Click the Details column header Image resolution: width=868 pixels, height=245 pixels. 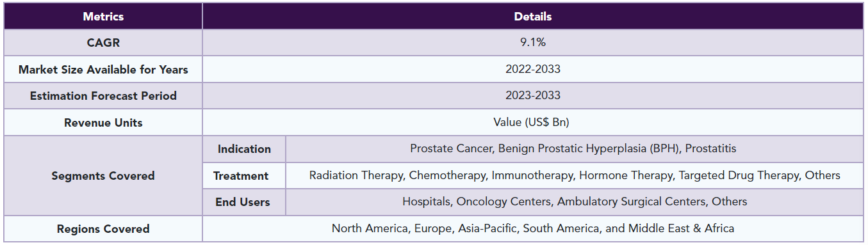coord(533,17)
